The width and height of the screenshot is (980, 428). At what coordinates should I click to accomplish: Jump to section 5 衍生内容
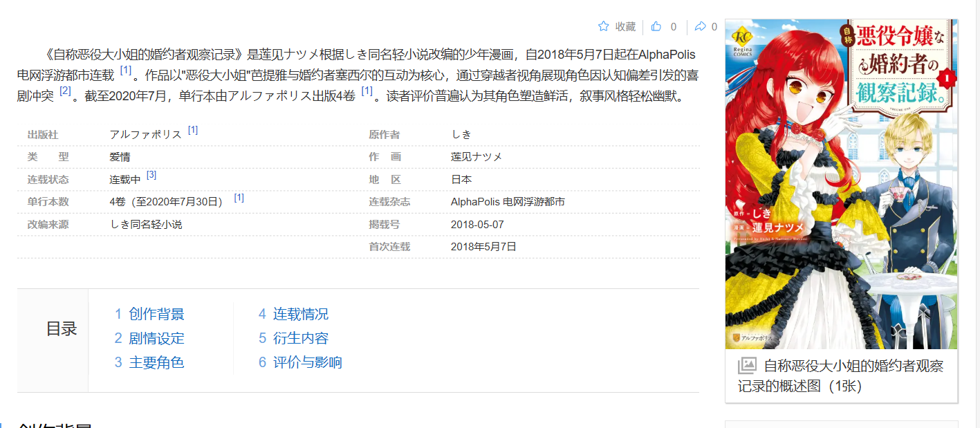293,338
